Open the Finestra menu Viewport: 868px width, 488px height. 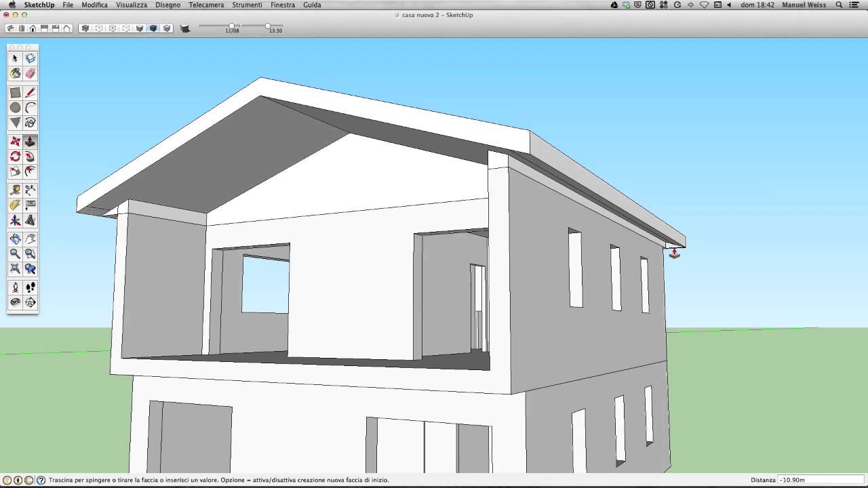point(283,5)
